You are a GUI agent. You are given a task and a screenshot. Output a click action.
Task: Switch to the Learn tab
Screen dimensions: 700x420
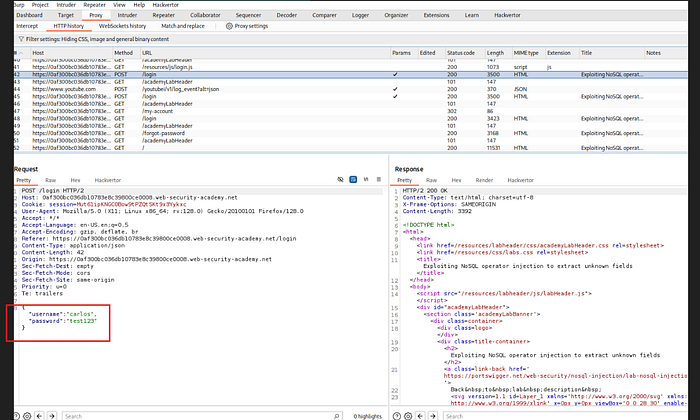472,15
